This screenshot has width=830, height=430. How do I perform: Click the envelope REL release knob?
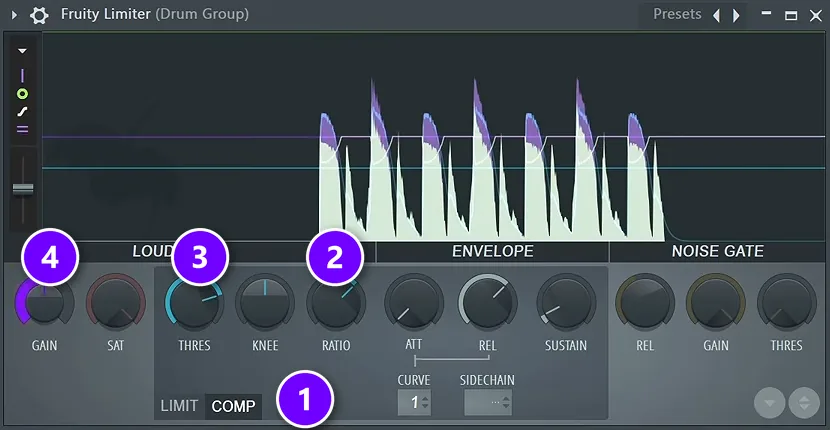point(488,302)
